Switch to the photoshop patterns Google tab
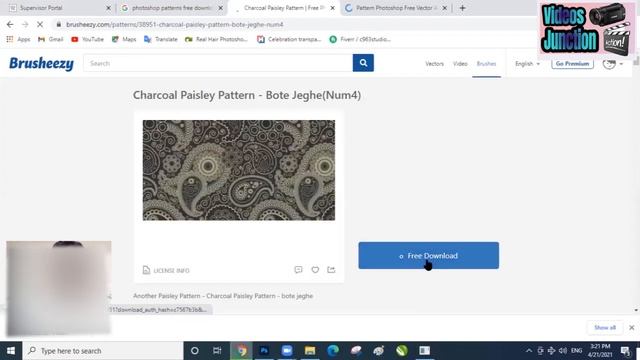This screenshot has width=640, height=360. [x=171, y=8]
